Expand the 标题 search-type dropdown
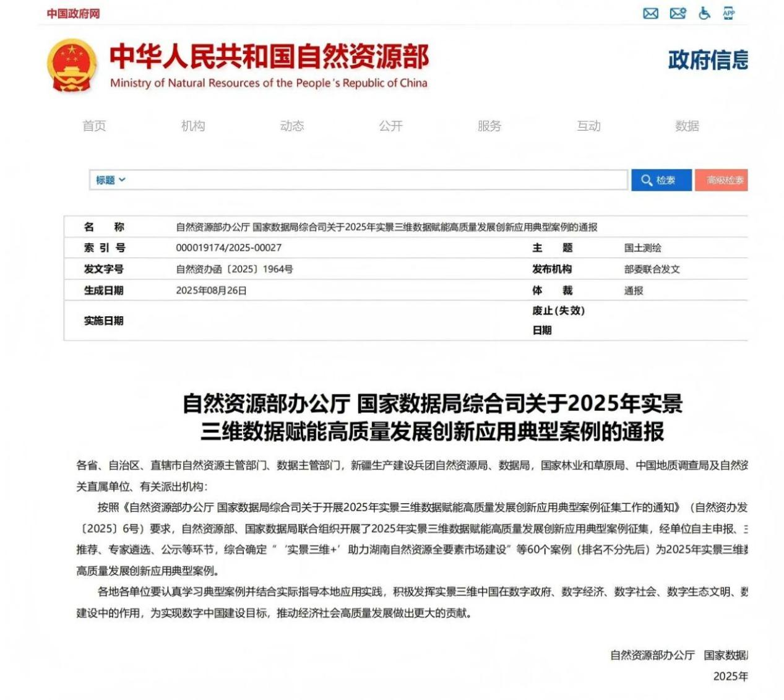 110,180
